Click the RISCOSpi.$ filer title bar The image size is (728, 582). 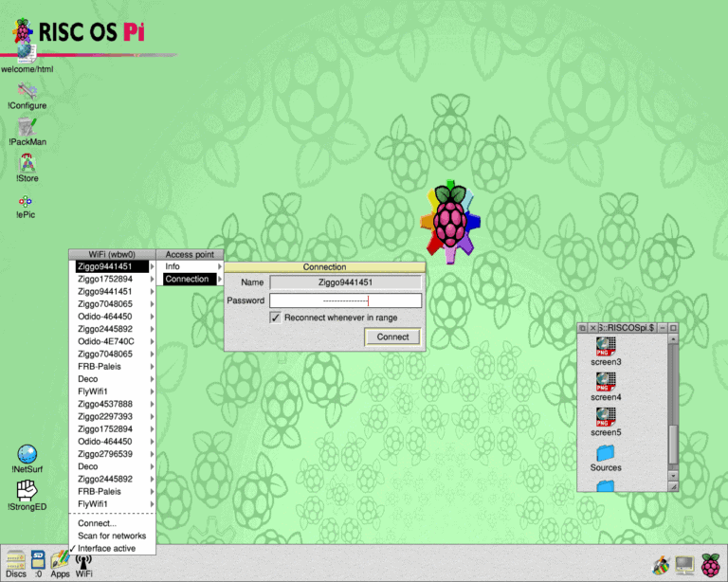point(628,328)
